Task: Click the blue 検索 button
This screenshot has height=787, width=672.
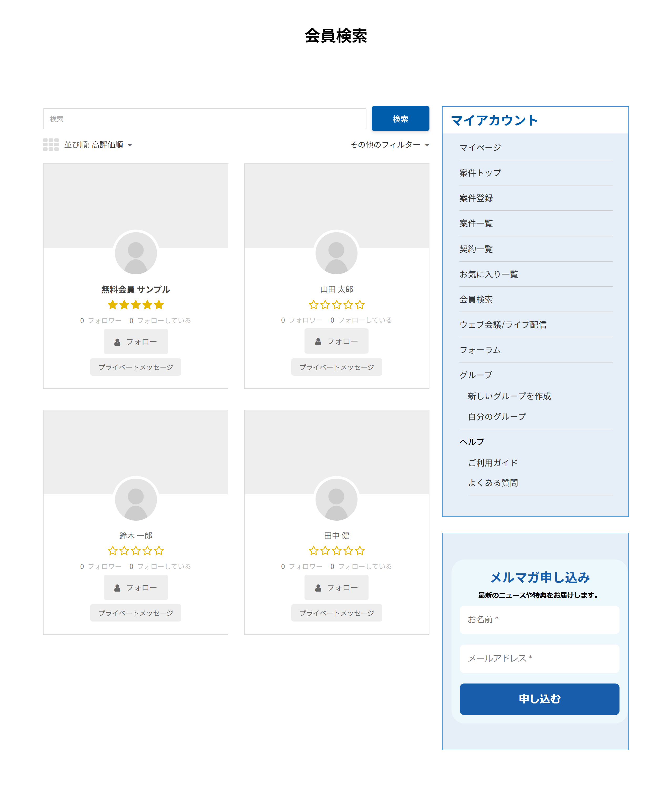Action: (x=400, y=118)
